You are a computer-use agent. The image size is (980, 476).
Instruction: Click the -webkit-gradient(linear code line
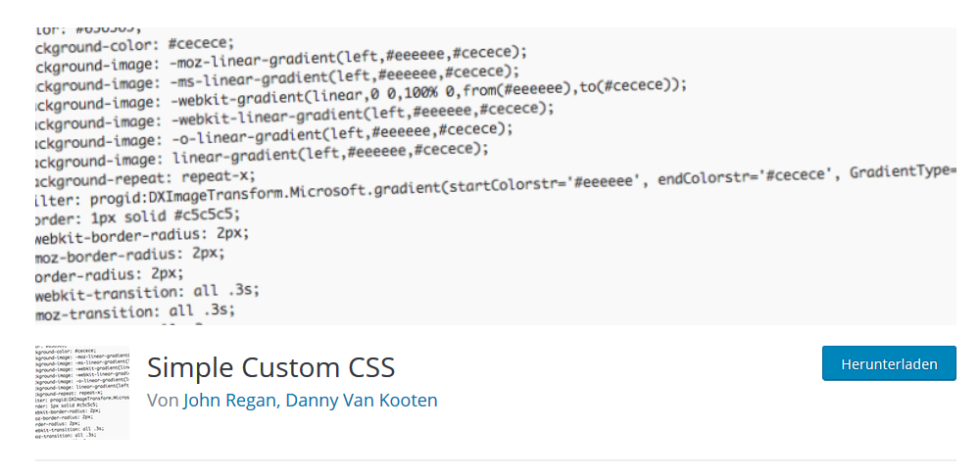click(362, 95)
